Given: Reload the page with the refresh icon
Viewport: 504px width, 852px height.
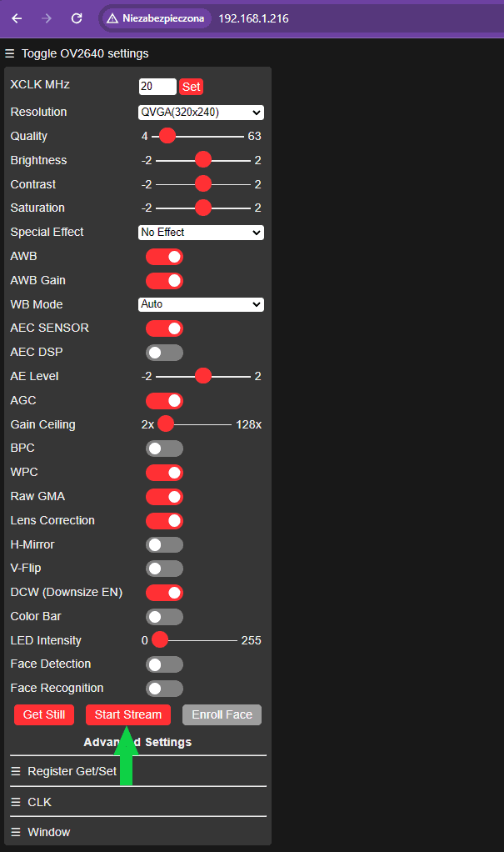Looking at the screenshot, I should pyautogui.click(x=77, y=18).
